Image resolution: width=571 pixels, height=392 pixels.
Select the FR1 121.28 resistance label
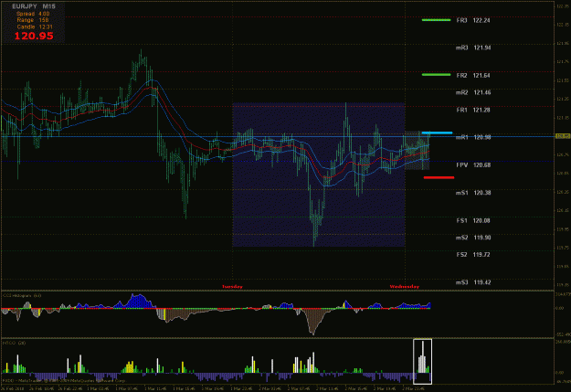(x=472, y=110)
